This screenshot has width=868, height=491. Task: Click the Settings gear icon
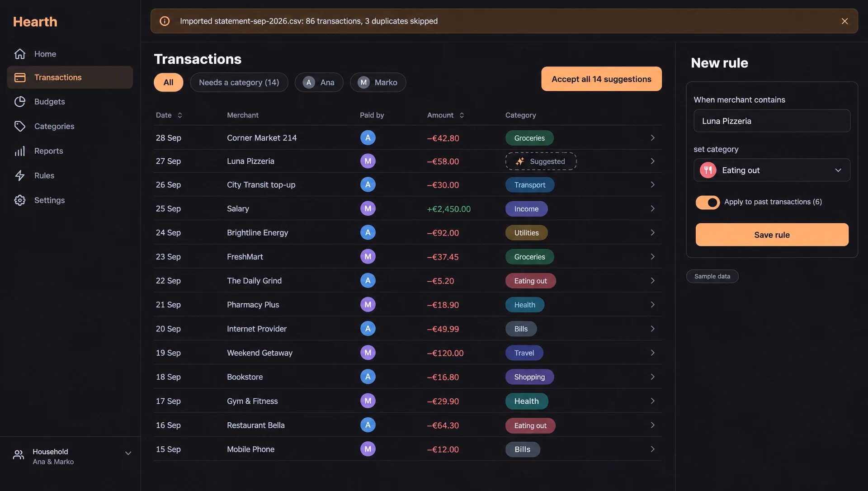click(x=20, y=200)
